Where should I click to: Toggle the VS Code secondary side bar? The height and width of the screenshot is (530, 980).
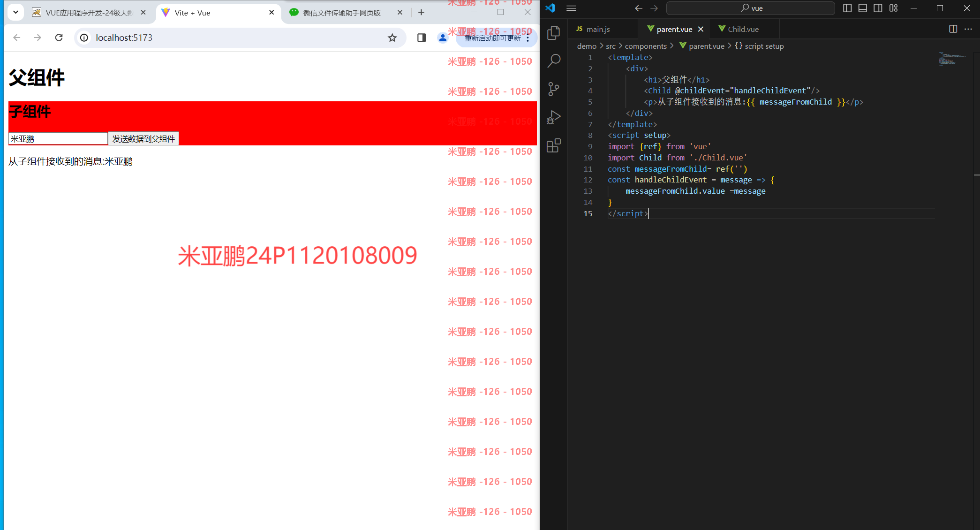pos(878,8)
